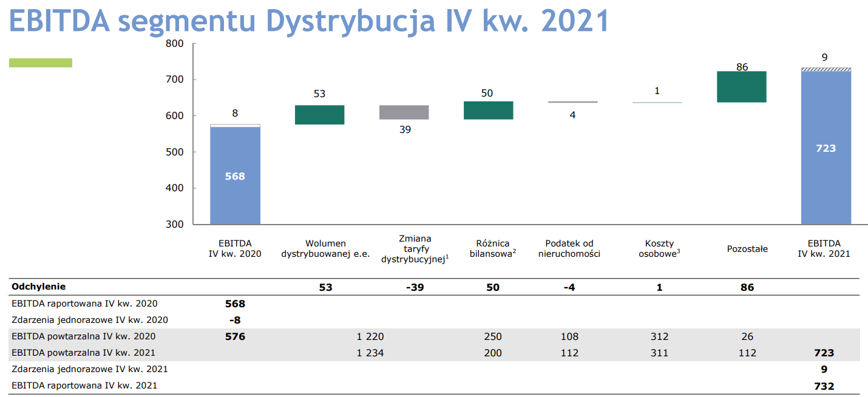Click the category label 'Różnica bilansowa'
This screenshot has height=397, width=868.
pyautogui.click(x=493, y=249)
